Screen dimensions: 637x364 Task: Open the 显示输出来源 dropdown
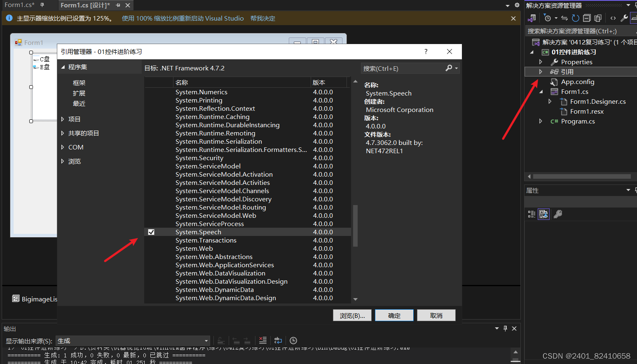[133, 341]
